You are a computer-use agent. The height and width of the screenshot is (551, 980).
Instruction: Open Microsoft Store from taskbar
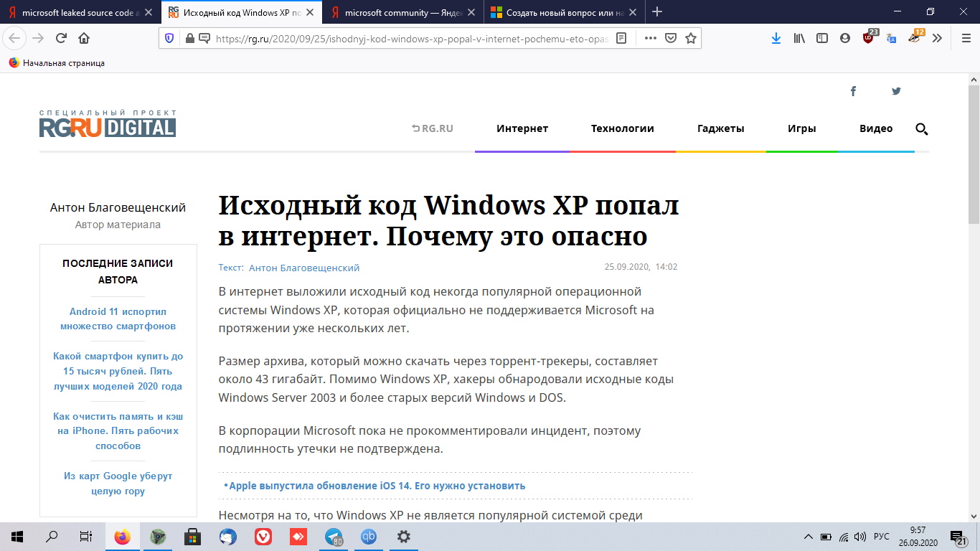tap(192, 537)
